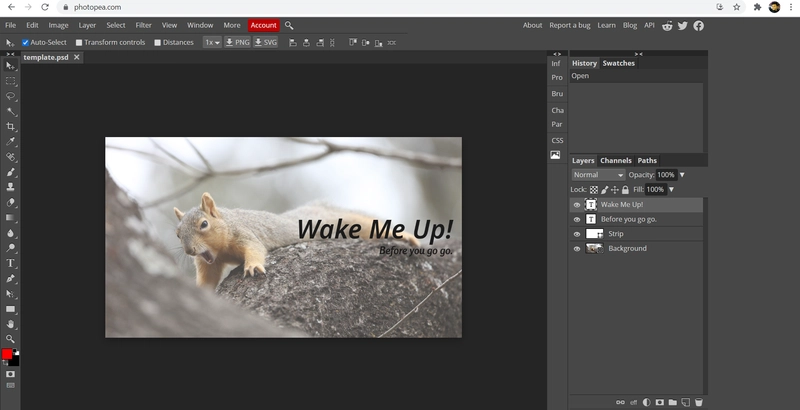The height and width of the screenshot is (410, 800).
Task: Switch to the Channels tab
Action: pyautogui.click(x=615, y=160)
